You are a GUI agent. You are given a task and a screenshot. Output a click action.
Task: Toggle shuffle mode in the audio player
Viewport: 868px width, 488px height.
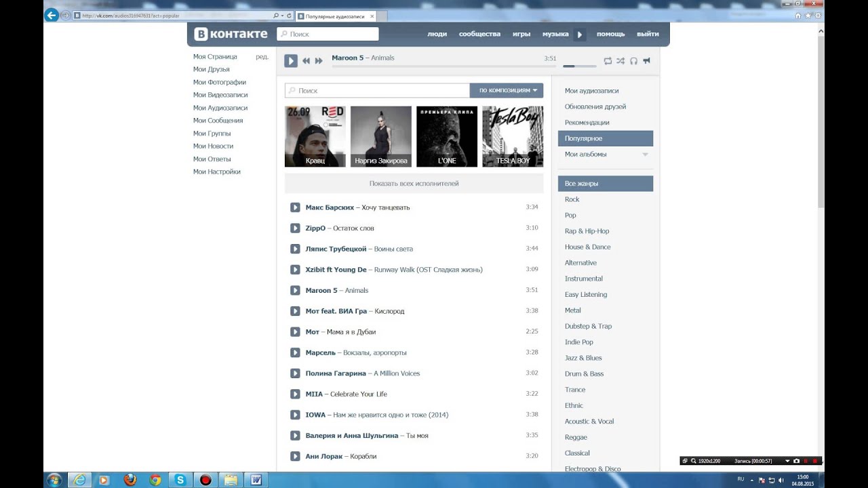coord(620,61)
